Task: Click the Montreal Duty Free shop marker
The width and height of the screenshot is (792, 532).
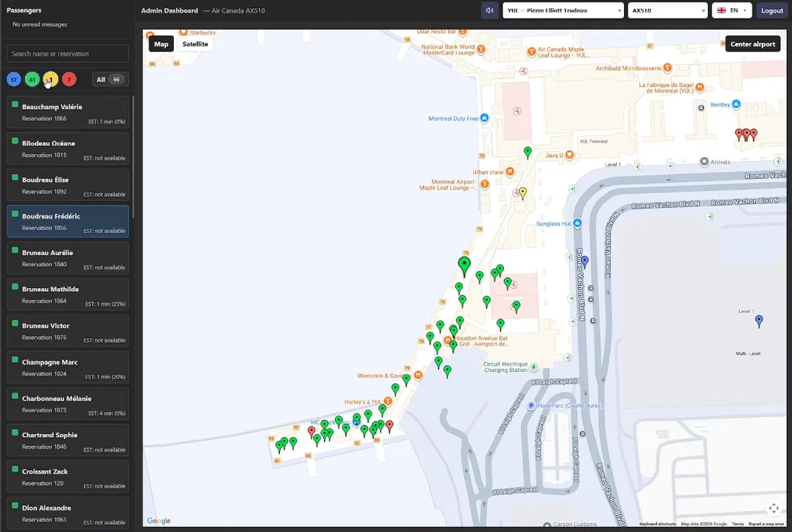Action: click(484, 118)
